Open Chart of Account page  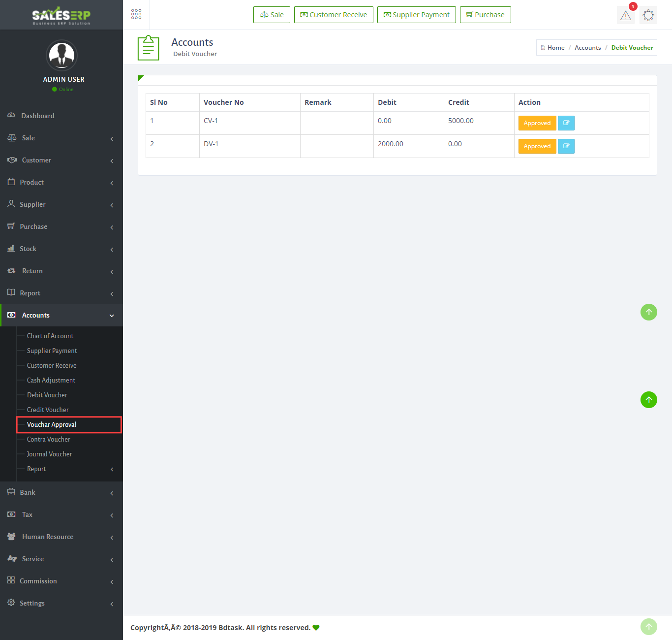coord(50,336)
